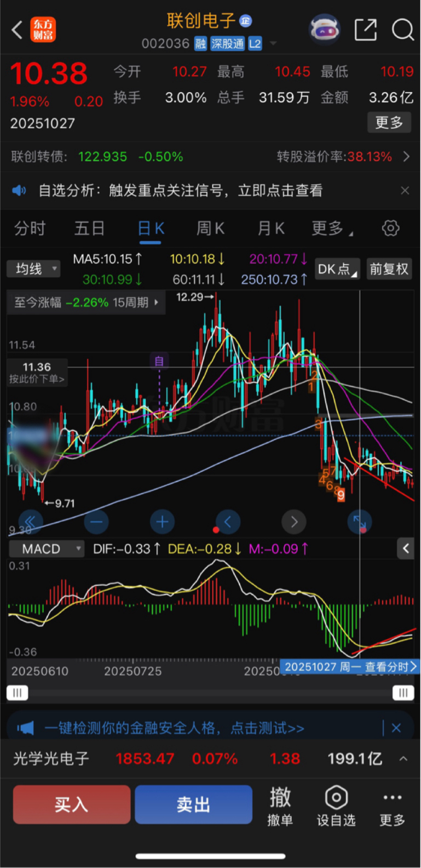Switch to the 五日 tab

89,228
